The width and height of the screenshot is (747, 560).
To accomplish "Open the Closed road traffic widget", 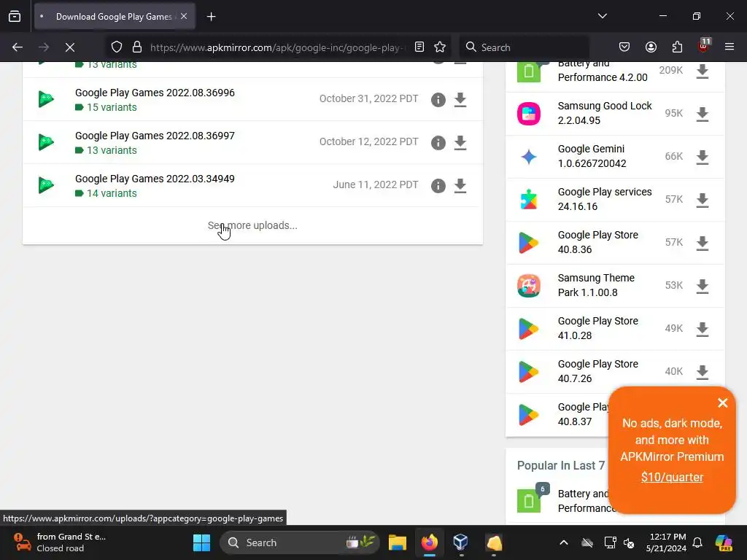I will coord(60,542).
